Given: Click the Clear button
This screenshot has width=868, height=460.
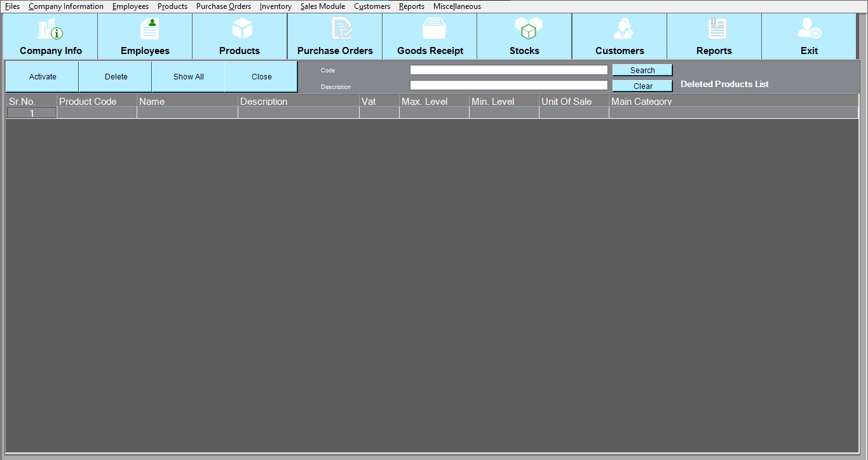Looking at the screenshot, I should click(642, 86).
